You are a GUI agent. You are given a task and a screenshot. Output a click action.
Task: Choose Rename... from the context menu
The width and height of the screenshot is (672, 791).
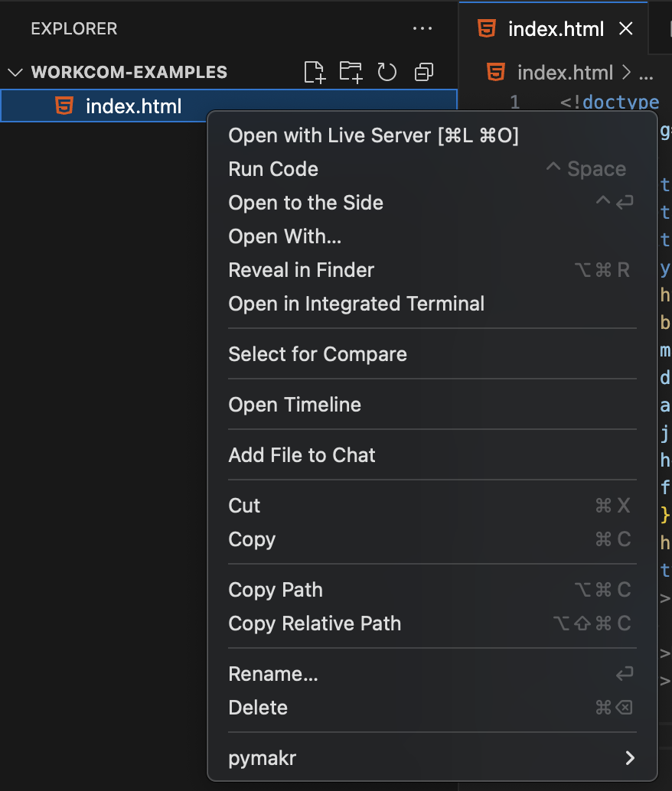273,674
